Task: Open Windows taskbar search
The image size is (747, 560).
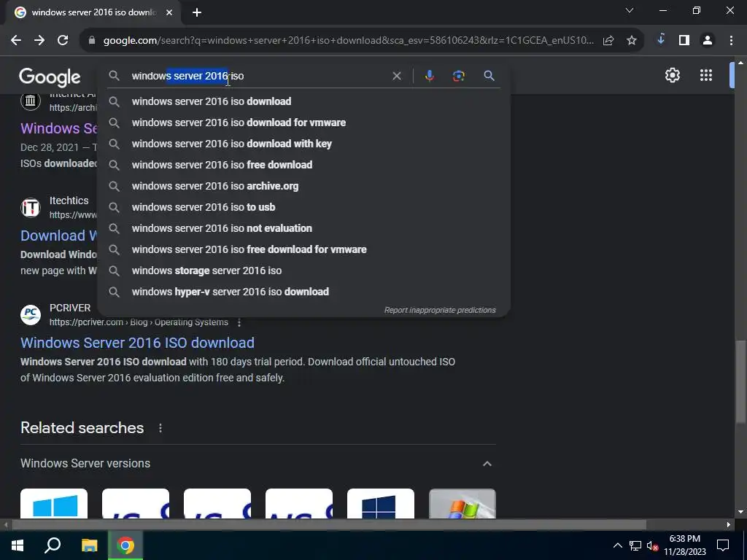Action: 53,545
